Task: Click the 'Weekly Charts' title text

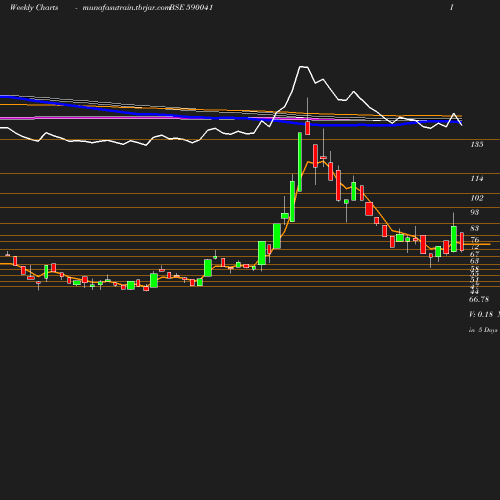Action: [34, 7]
